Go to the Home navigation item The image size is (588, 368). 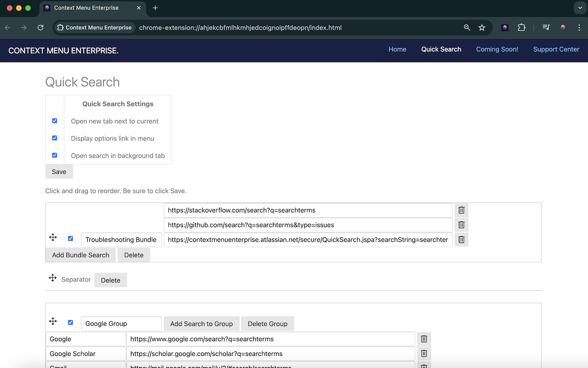click(x=397, y=49)
